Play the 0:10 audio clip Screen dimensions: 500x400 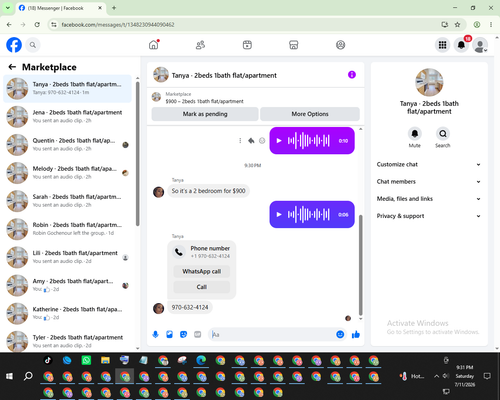pos(279,141)
